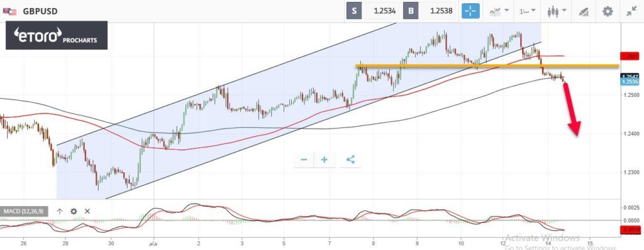Open the indicators dropdown
The image size is (644, 250).
pos(499,11)
